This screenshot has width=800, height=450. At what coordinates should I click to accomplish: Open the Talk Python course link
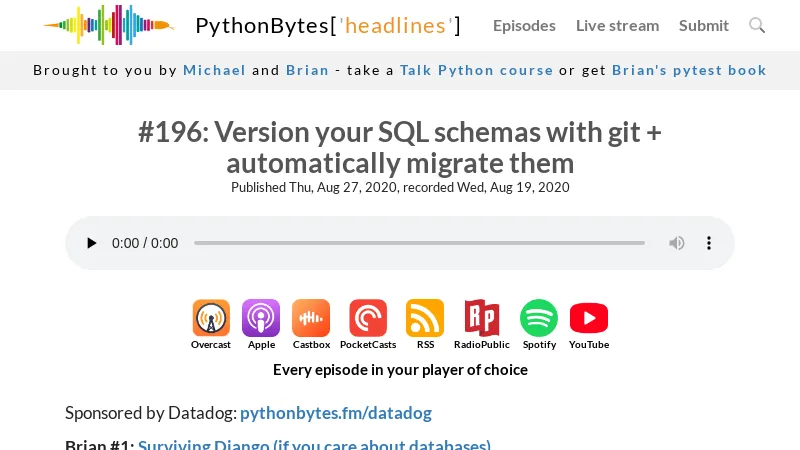pos(476,70)
